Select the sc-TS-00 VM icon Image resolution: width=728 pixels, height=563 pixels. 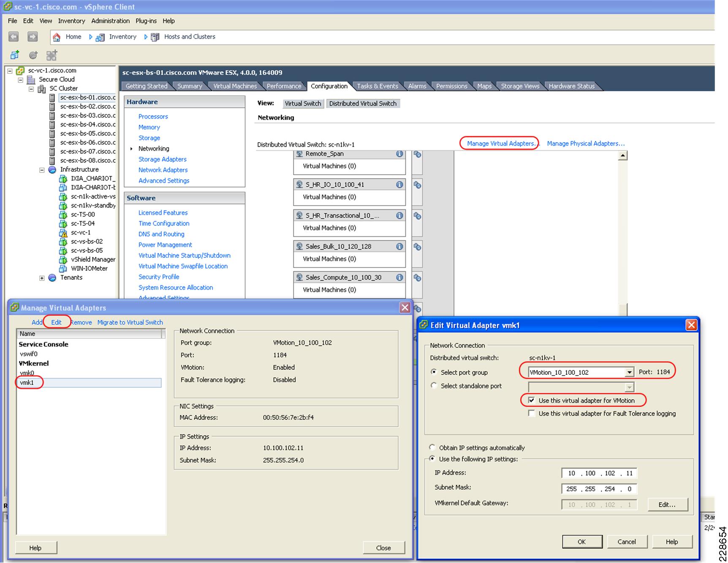63,214
